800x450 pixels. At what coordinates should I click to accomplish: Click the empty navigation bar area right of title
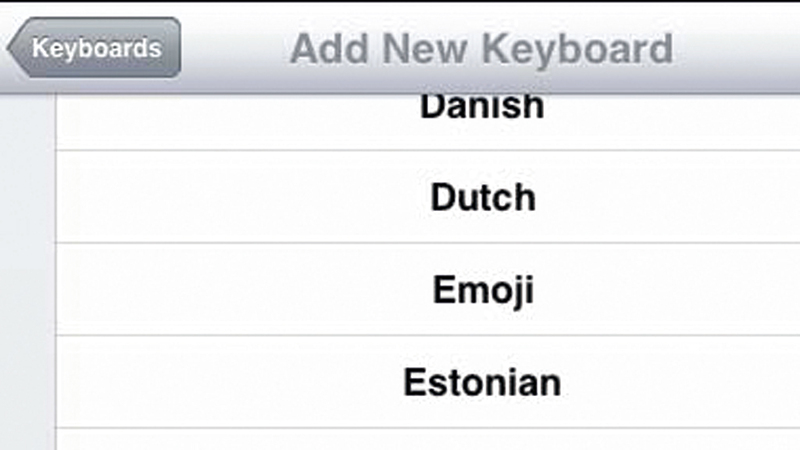coord(740,48)
